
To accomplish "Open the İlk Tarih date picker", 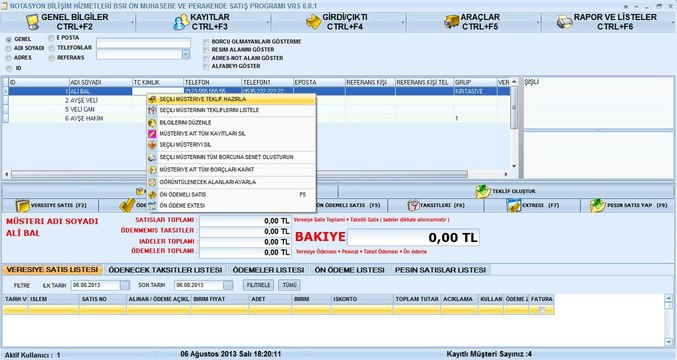I will coord(124,285).
